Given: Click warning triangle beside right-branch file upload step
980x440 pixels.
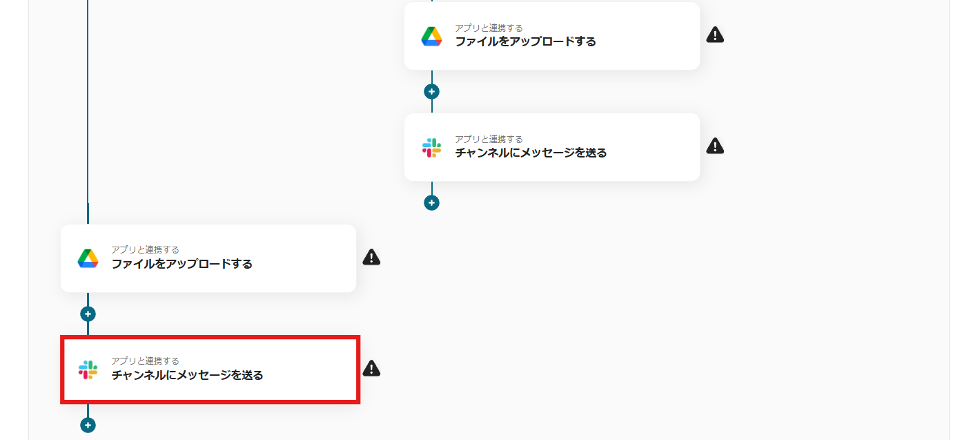Looking at the screenshot, I should click(716, 35).
